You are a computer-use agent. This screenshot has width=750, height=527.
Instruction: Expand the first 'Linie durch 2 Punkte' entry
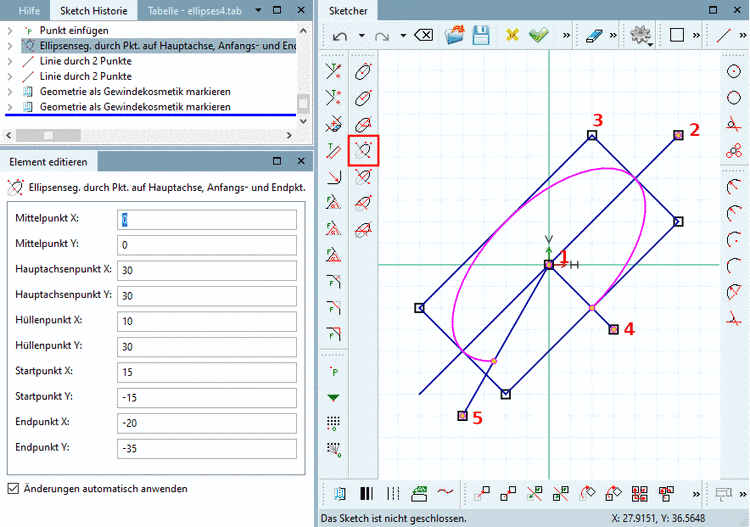point(10,61)
